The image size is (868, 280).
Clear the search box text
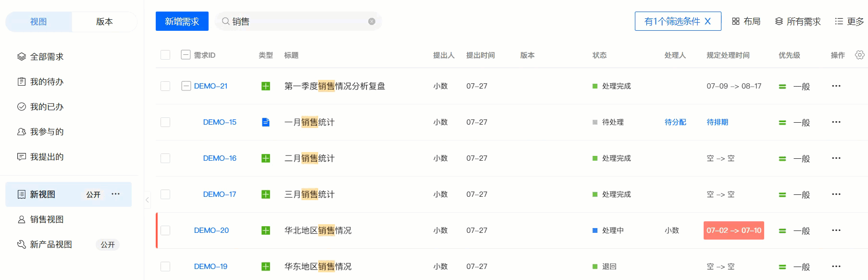(x=372, y=21)
